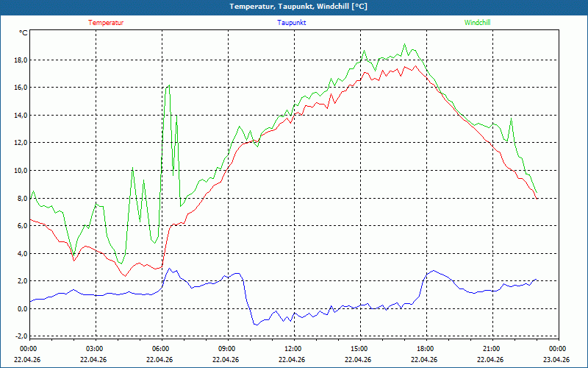This screenshot has width=588, height=368.
Task: Click the 12:00 time axis label
Action: tap(293, 349)
